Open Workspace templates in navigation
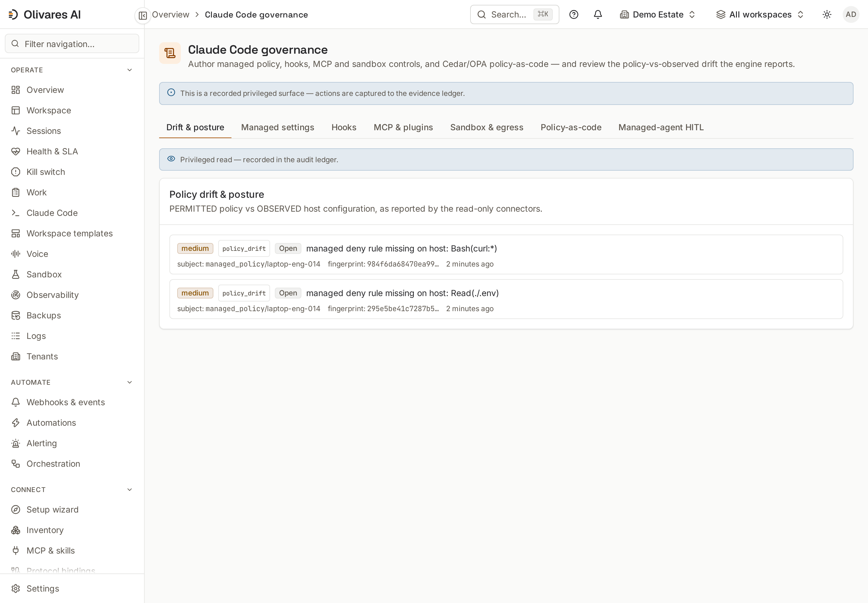Viewport: 868px width, 603px height. [72, 233]
